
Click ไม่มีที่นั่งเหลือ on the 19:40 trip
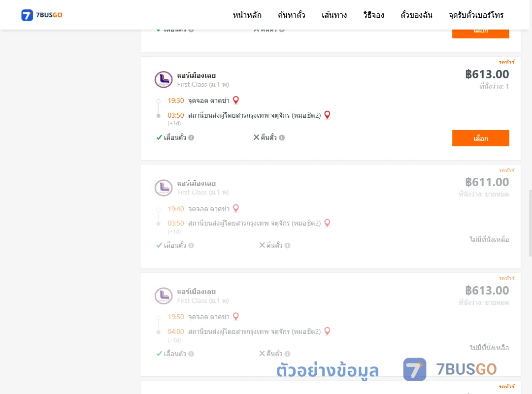coord(489,239)
